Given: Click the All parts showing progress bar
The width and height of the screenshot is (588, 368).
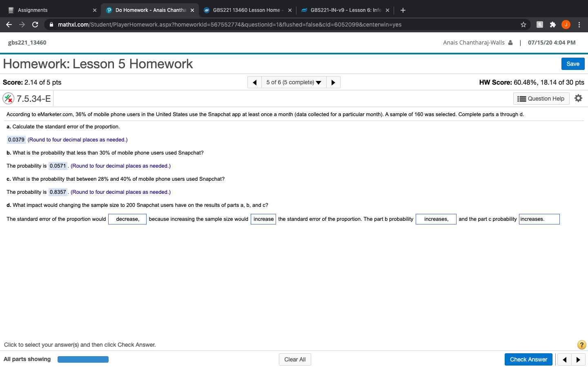Looking at the screenshot, I should pos(83,359).
